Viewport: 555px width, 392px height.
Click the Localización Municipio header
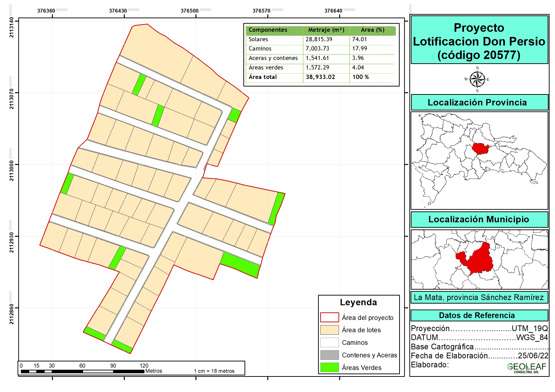click(x=479, y=219)
